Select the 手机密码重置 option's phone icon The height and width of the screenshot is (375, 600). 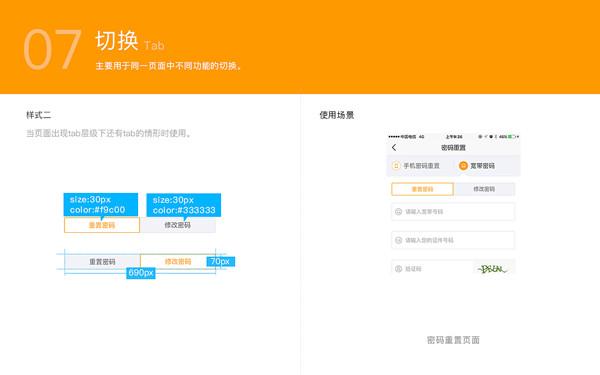(396, 166)
